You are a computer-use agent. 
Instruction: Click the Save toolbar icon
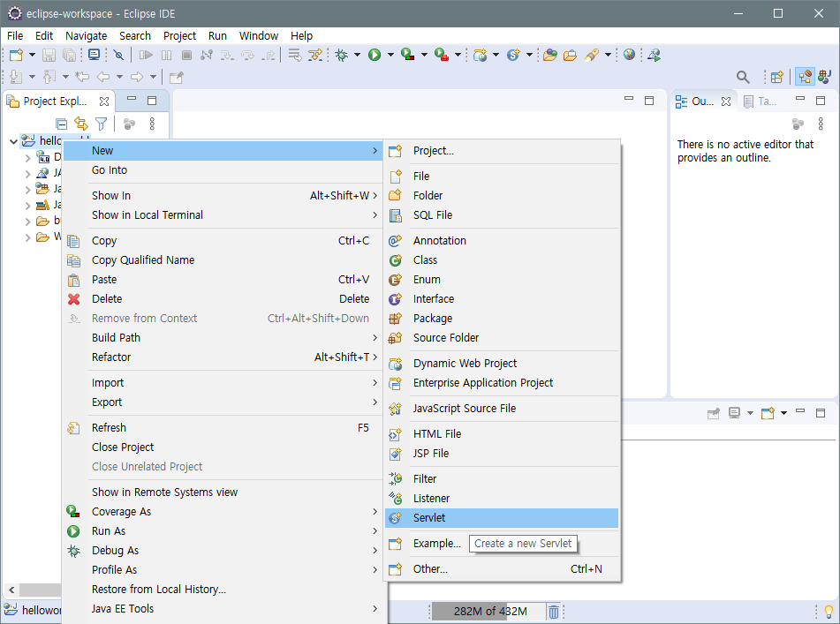tap(49, 55)
